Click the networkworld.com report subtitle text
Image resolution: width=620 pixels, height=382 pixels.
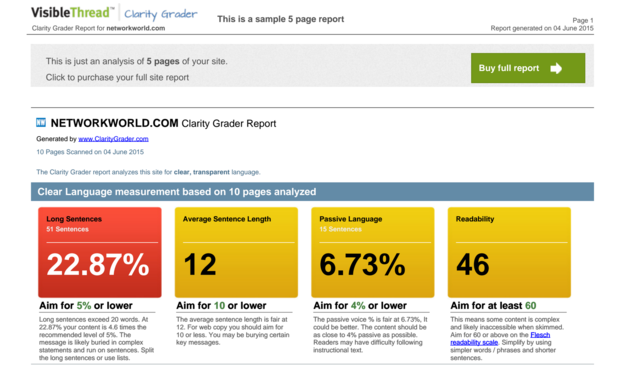point(98,28)
